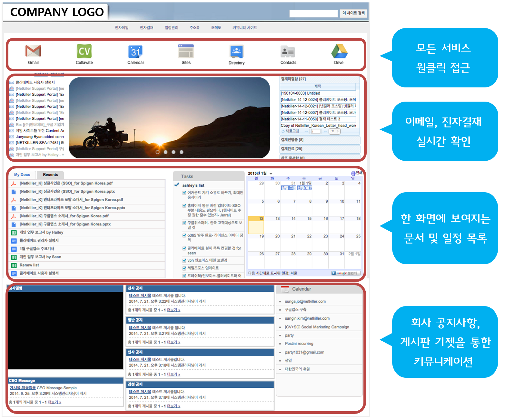Switch to the Recents tab
The width and height of the screenshot is (505, 420).
pyautogui.click(x=50, y=175)
